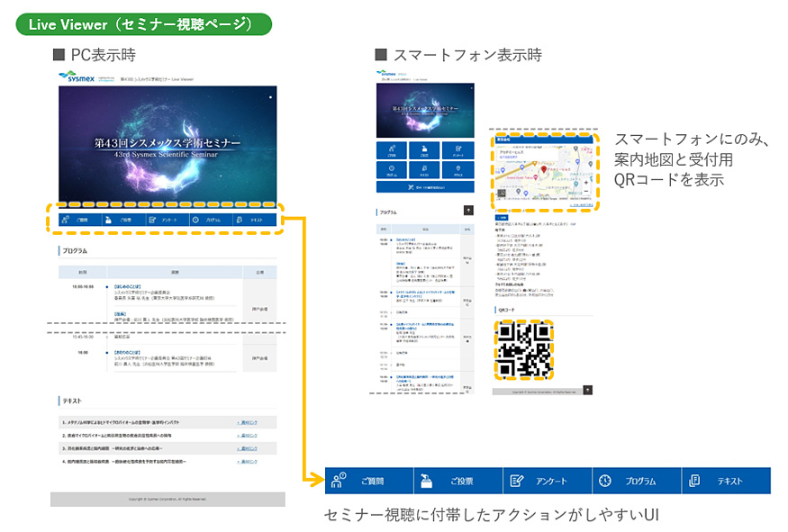Screen dimensions: 788x532
Task: Click the dark up-arrow button in smartphone footer
Action: pyautogui.click(x=587, y=390)
